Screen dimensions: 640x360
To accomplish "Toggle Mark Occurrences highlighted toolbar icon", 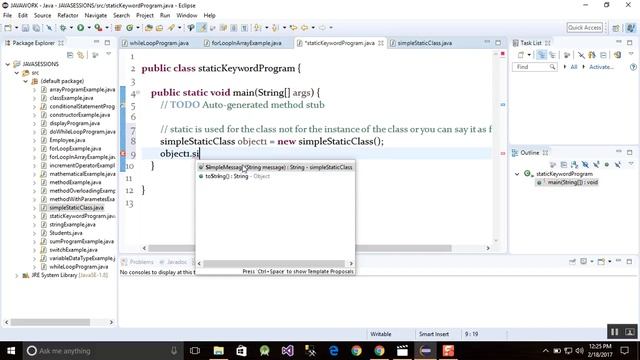I will pyautogui.click(x=202, y=28).
